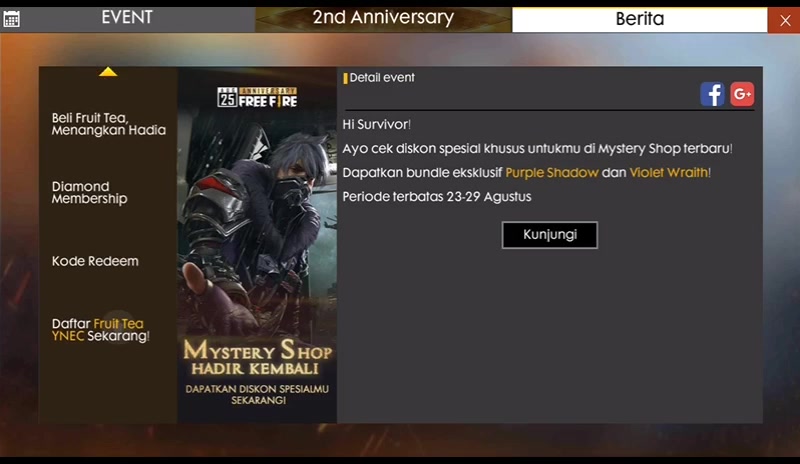The height and width of the screenshot is (464, 800).
Task: Click the Violet Wraith highlighted text
Action: 669,173
